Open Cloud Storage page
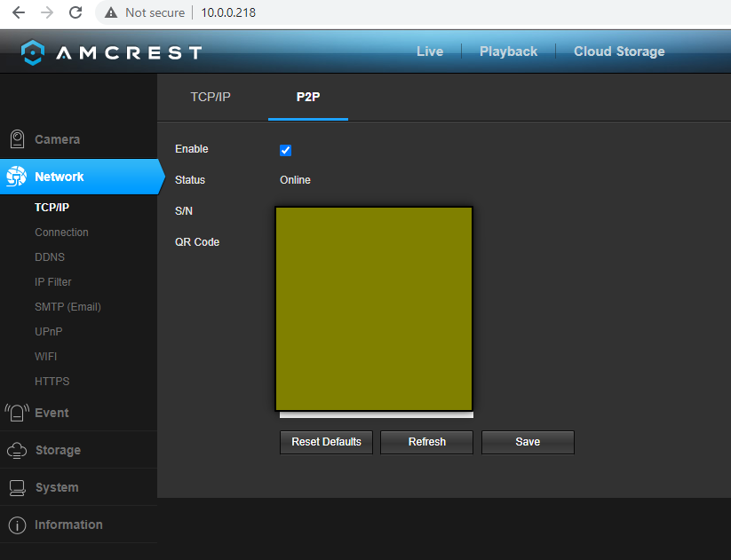 (619, 51)
